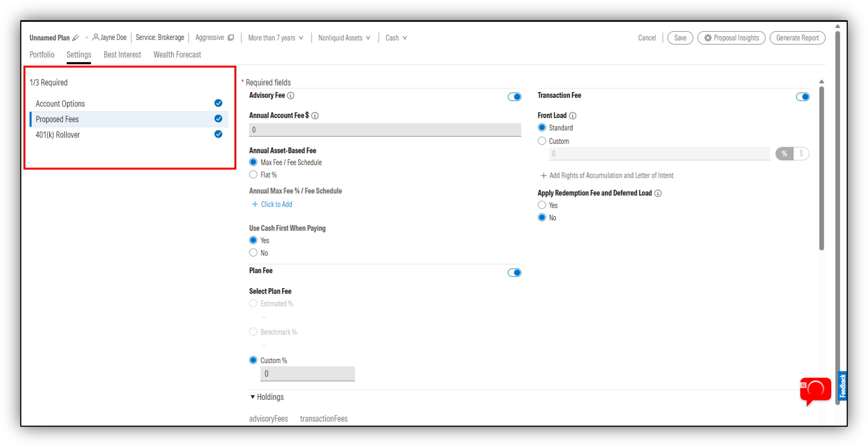Click the Account Options checkmark icon
Image resolution: width=868 pixels, height=447 pixels.
pyautogui.click(x=218, y=103)
